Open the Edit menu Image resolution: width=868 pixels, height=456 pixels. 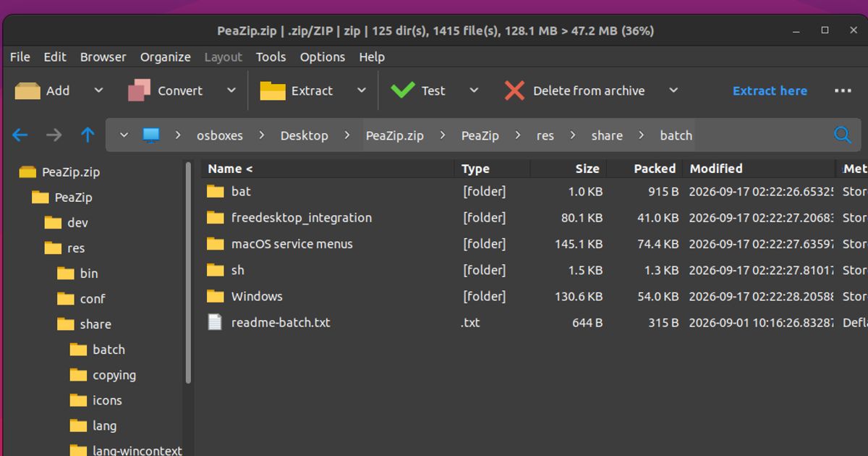(x=55, y=56)
